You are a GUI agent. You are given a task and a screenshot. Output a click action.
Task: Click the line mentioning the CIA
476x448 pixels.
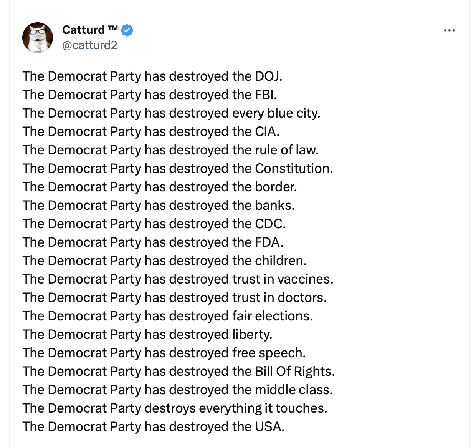[151, 131]
